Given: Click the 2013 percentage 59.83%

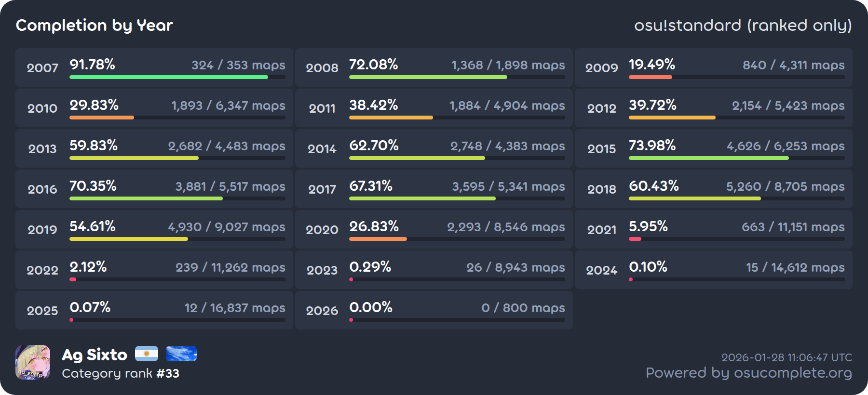Looking at the screenshot, I should tap(94, 145).
